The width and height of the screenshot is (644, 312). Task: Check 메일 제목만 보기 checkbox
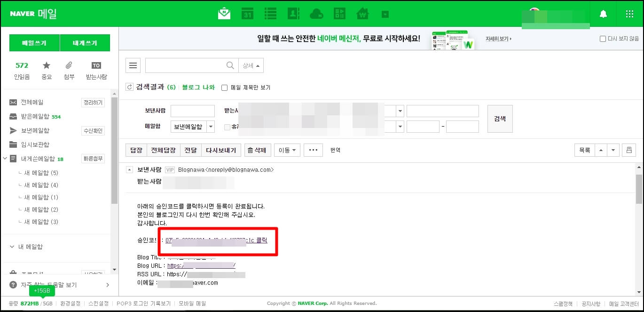(225, 88)
